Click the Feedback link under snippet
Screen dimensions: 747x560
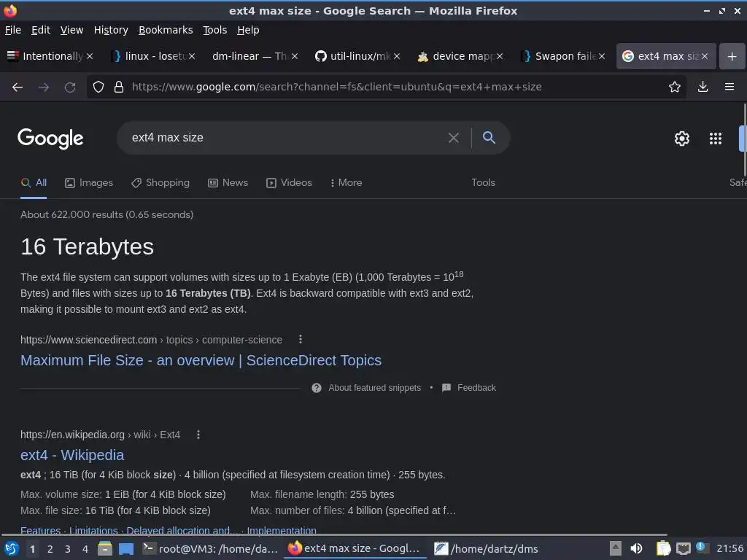[469, 388]
